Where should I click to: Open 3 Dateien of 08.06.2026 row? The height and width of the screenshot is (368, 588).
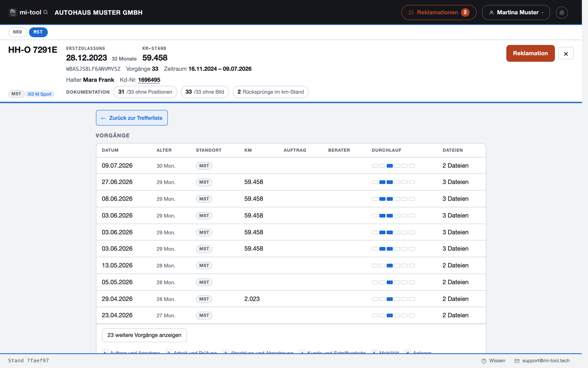click(455, 199)
